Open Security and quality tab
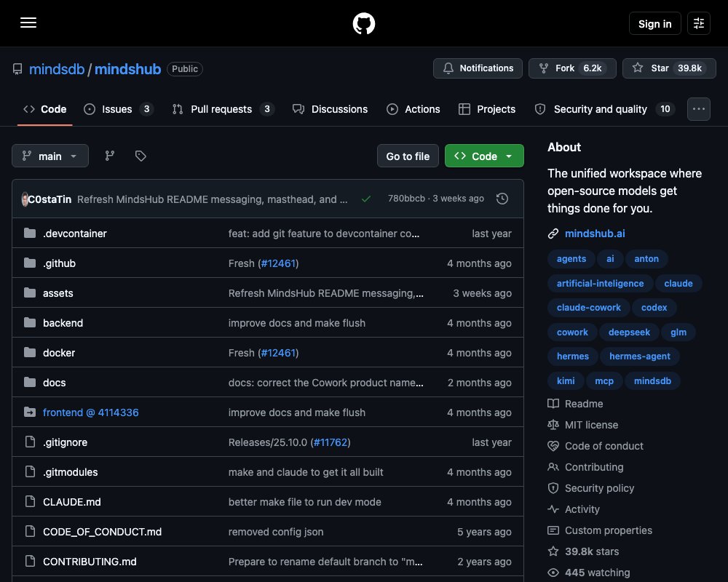This screenshot has height=582, width=728. 606,109
